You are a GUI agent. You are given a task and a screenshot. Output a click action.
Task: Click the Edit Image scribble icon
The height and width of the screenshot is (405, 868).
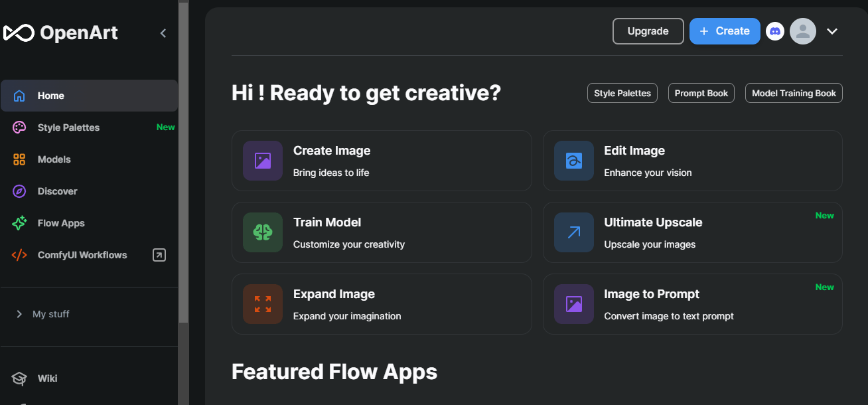[x=573, y=161]
